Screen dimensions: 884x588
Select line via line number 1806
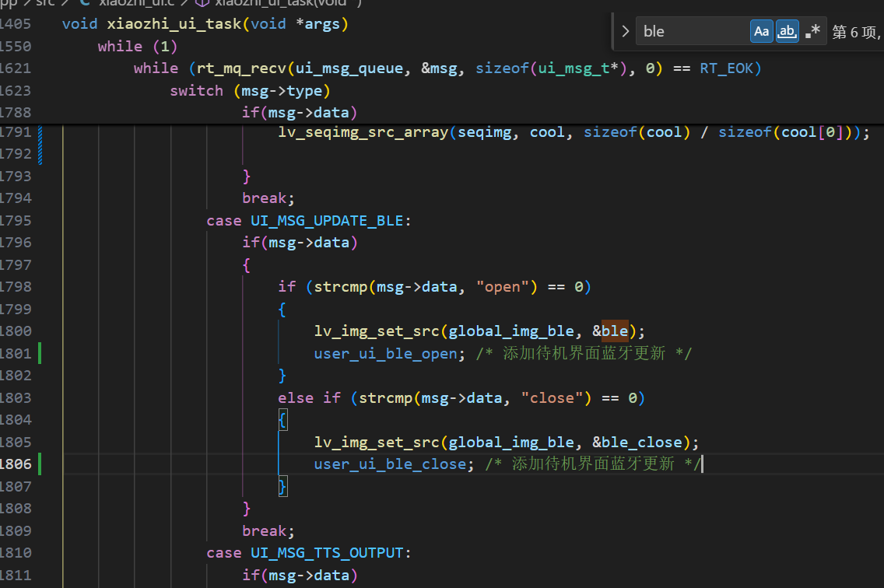coord(16,464)
